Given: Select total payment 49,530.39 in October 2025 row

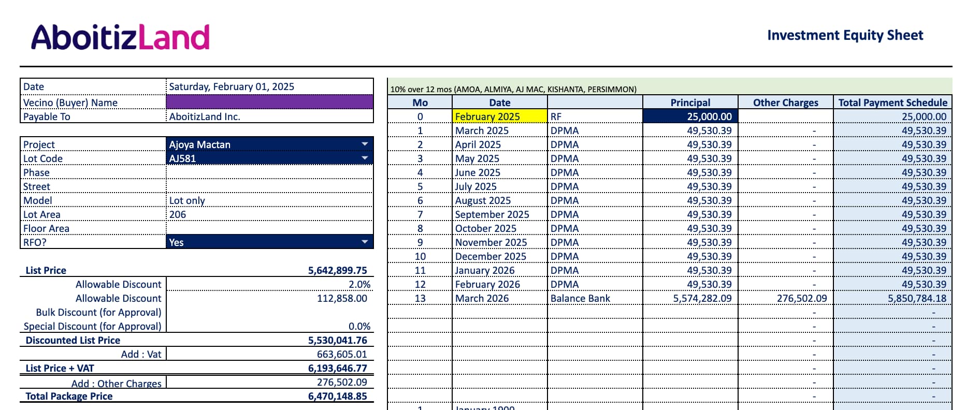Looking at the screenshot, I should pos(892,228).
